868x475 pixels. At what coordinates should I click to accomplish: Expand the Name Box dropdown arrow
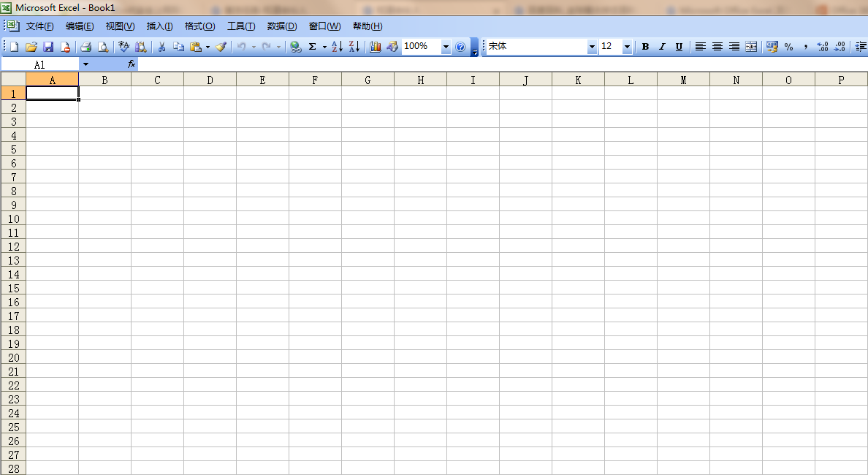point(85,65)
